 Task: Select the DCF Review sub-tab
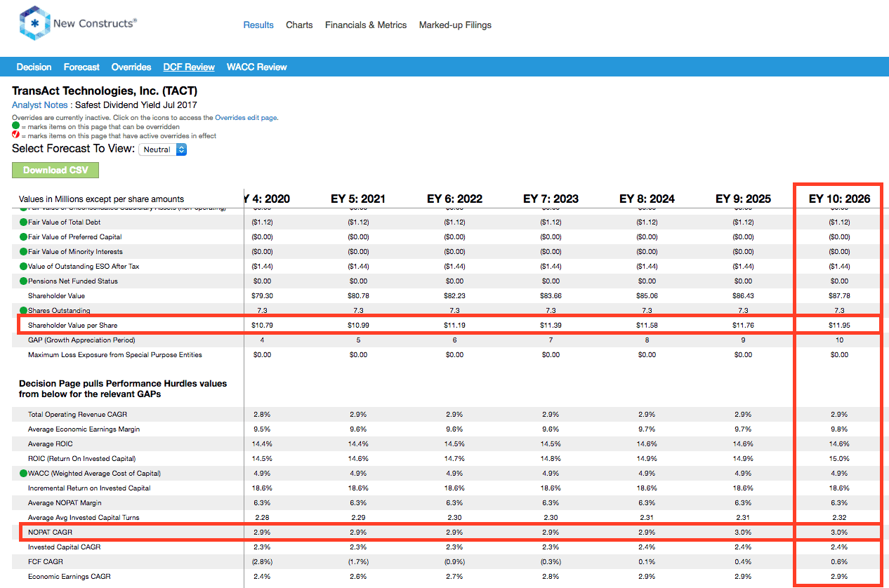coord(189,67)
